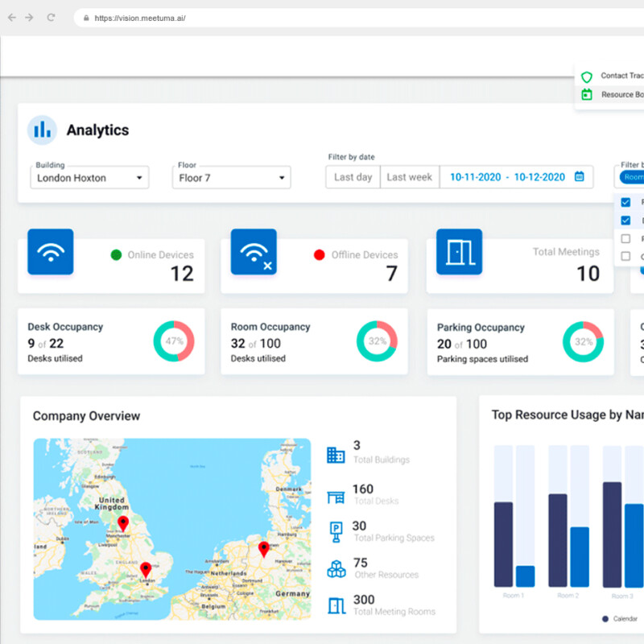Reload the page with refresh icon
Viewport: 644px width, 644px height.
point(51,18)
